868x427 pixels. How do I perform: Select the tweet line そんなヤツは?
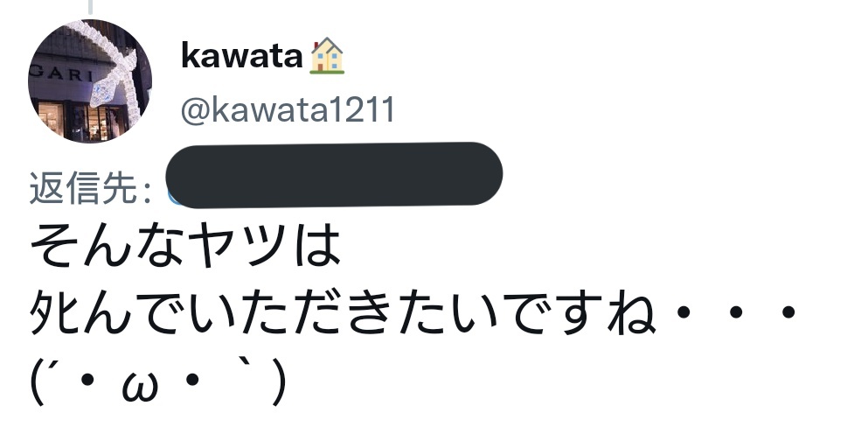185,246
